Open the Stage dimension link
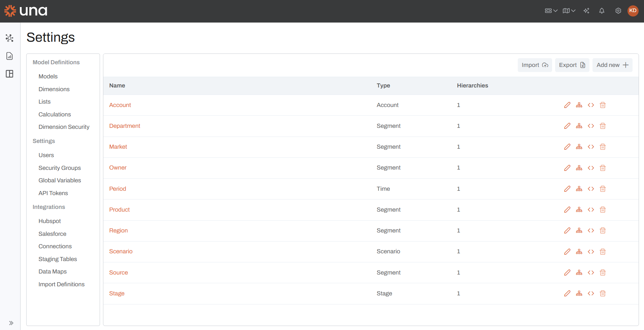Screen dimensions: 644x330 point(117,293)
